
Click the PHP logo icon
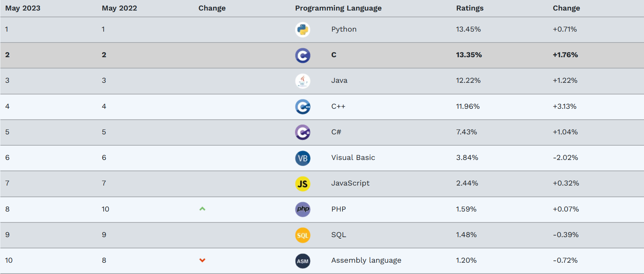click(303, 209)
